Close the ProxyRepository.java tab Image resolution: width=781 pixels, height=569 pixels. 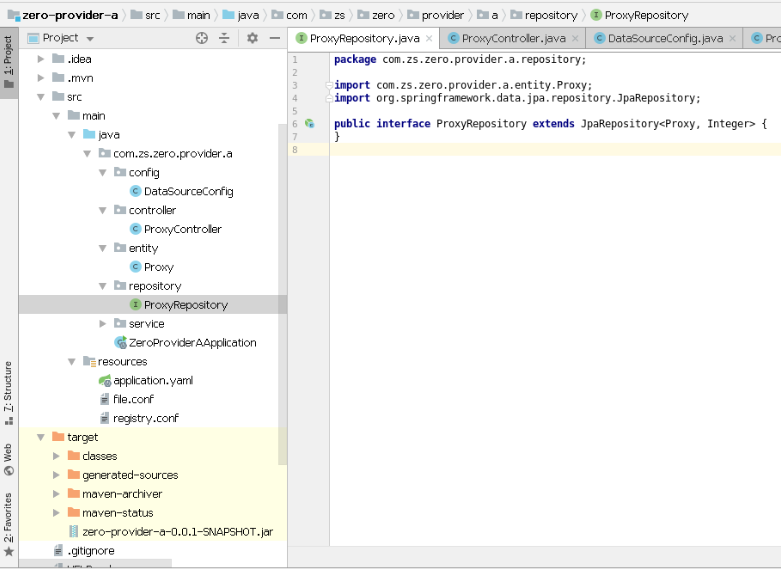pos(429,38)
